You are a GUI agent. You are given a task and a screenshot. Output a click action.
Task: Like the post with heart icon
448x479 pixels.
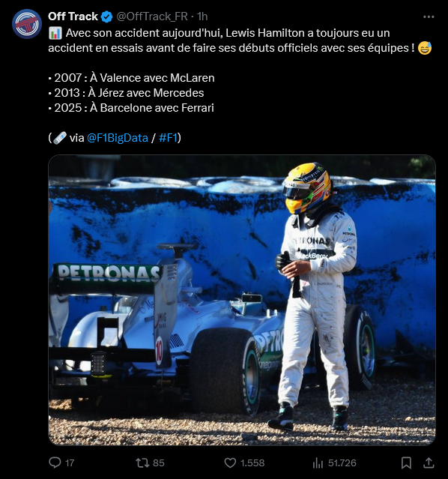click(x=230, y=463)
